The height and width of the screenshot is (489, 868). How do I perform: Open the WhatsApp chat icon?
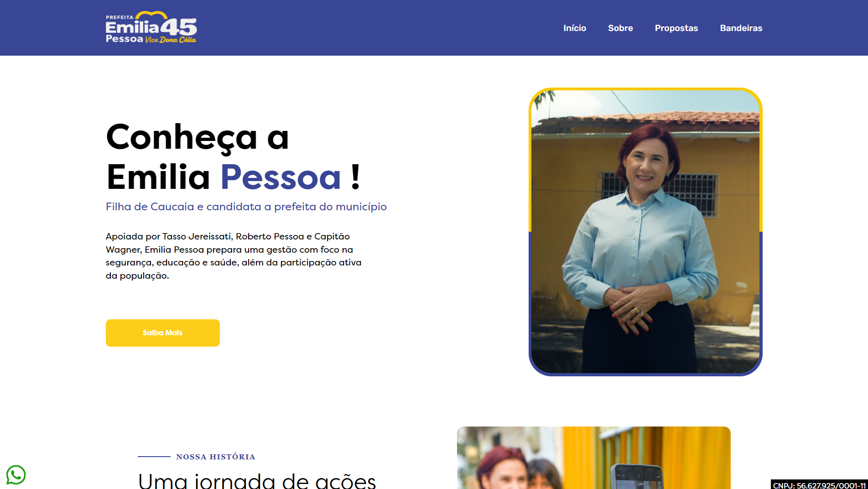click(16, 475)
